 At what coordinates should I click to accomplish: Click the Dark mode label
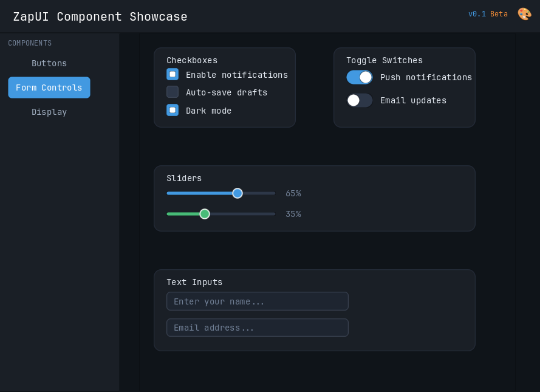click(x=209, y=111)
